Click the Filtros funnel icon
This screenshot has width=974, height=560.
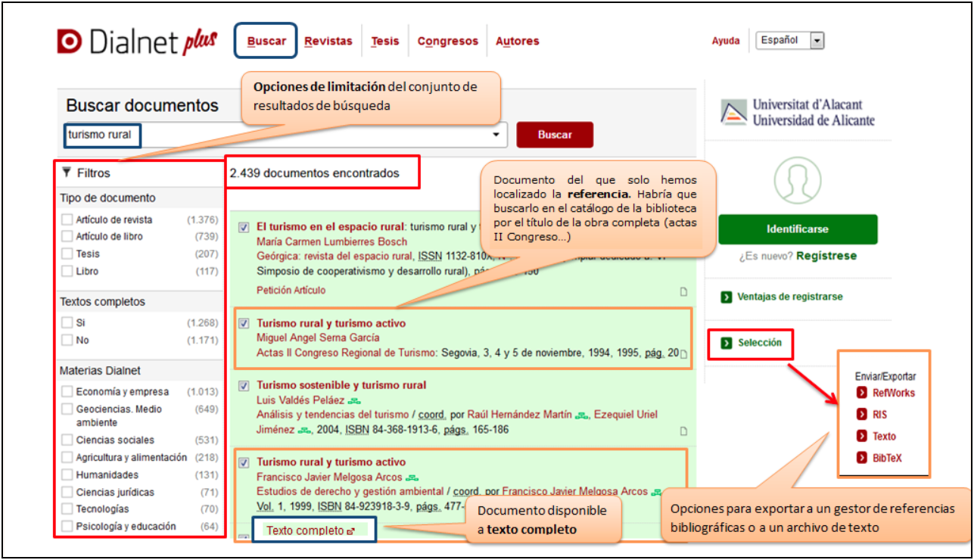coord(67,173)
